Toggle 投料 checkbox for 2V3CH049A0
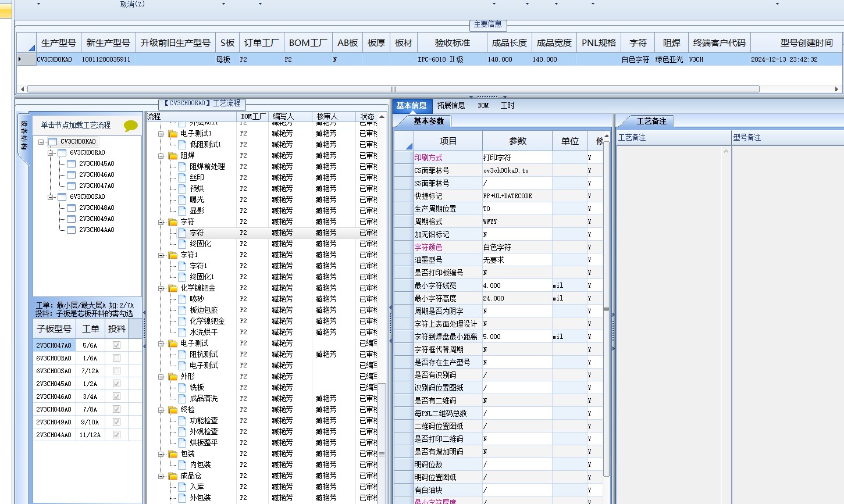The width and height of the screenshot is (844, 504). point(116,422)
